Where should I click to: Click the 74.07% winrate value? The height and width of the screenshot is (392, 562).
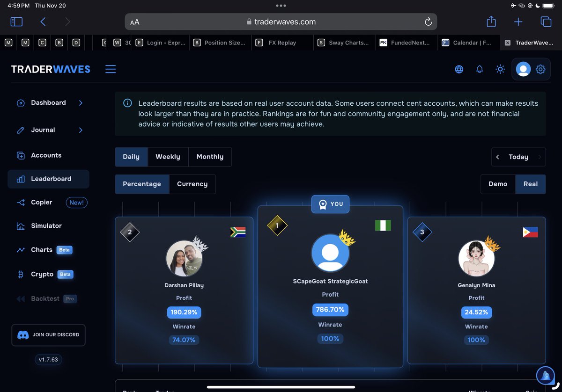[x=184, y=340]
